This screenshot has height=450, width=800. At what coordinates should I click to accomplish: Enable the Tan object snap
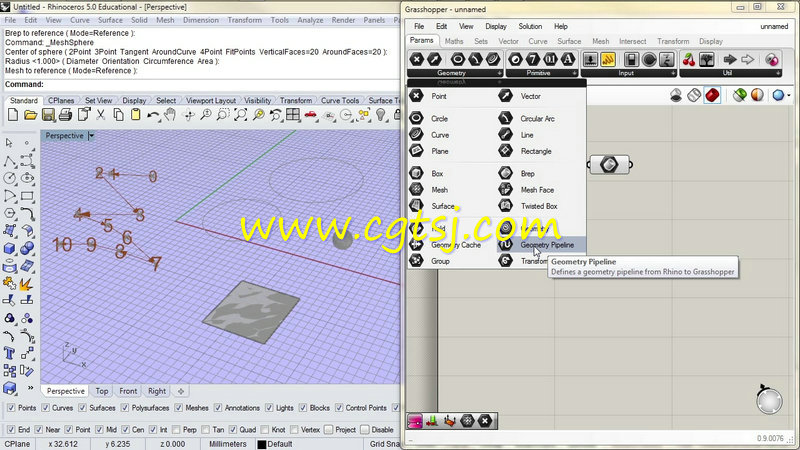206,430
